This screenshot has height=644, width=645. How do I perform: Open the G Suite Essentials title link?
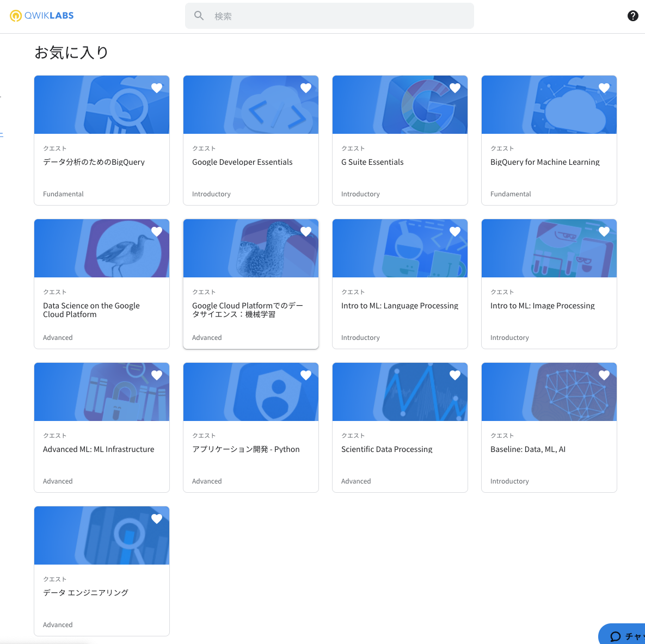372,162
